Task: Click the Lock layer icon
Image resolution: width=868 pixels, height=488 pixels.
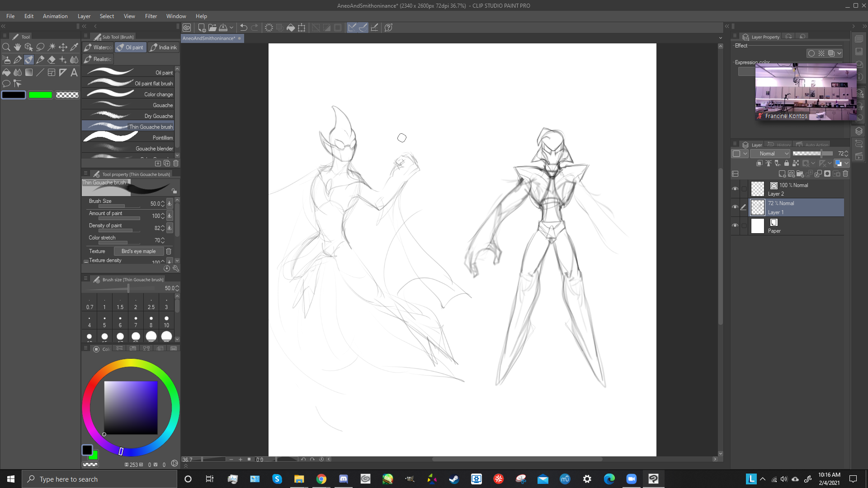Action: pos(786,163)
